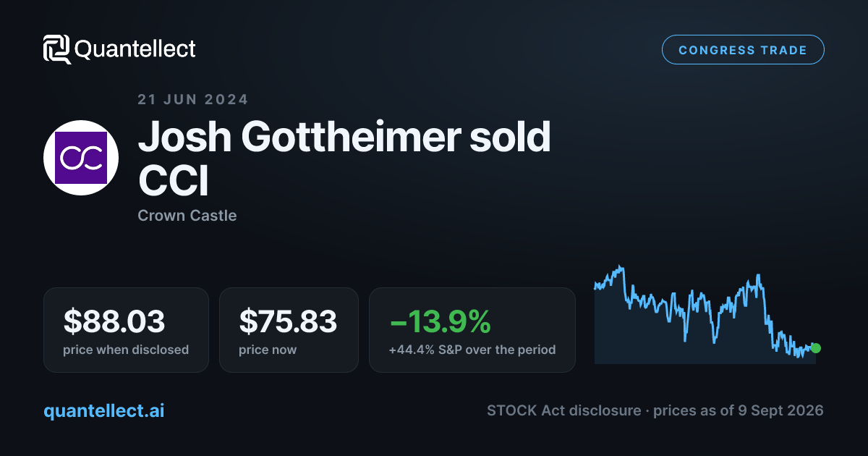Click the green dot on price chart
Viewport: 868px width, 456px height.
click(816, 348)
